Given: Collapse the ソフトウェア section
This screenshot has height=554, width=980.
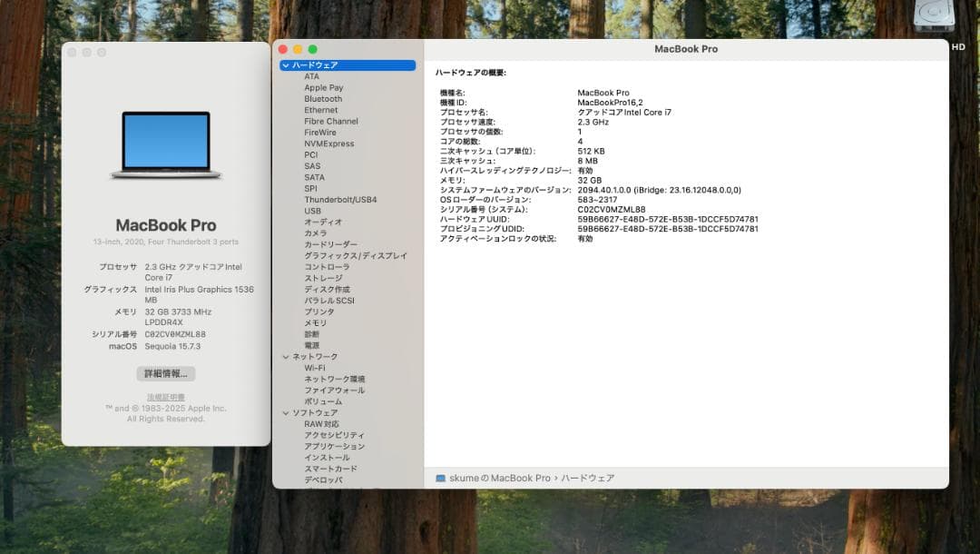Looking at the screenshot, I should point(286,411).
